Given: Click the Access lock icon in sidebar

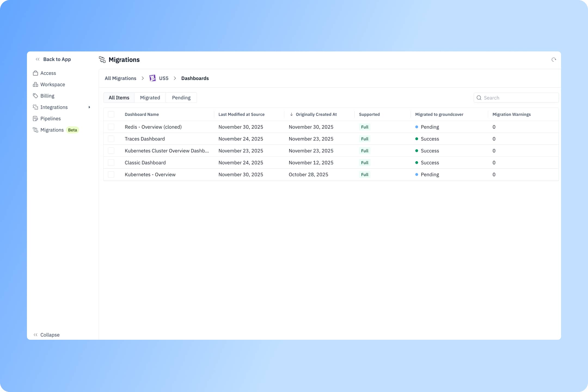Looking at the screenshot, I should coord(35,73).
